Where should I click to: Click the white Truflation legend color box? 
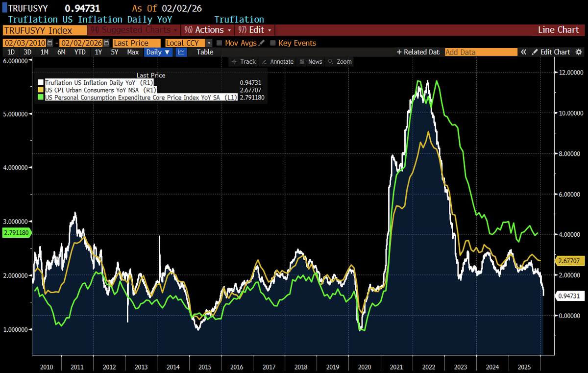pyautogui.click(x=41, y=83)
